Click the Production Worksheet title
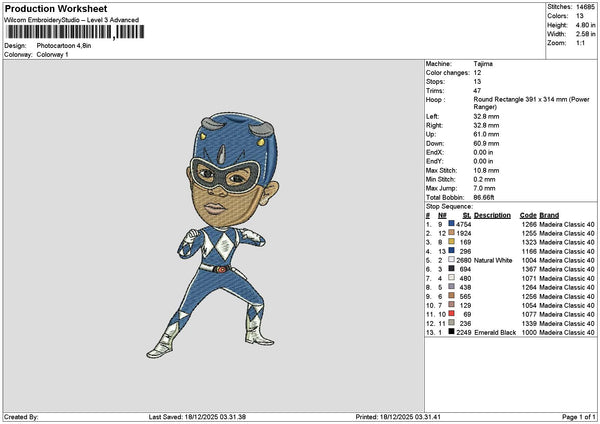 click(x=56, y=8)
